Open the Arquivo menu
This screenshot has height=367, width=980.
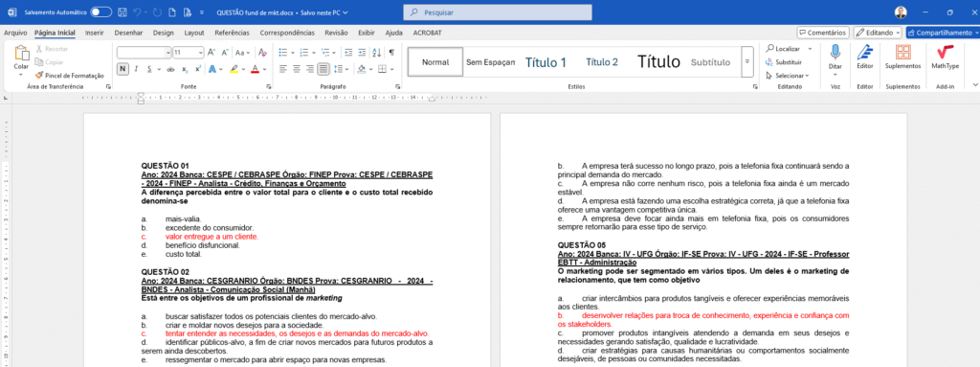coord(15,33)
